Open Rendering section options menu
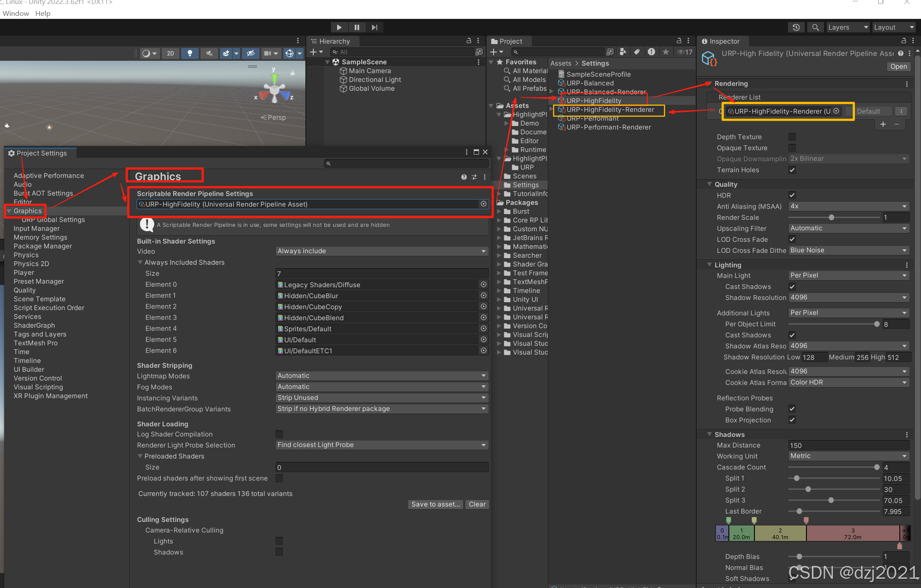Image resolution: width=921 pixels, height=588 pixels. click(906, 84)
